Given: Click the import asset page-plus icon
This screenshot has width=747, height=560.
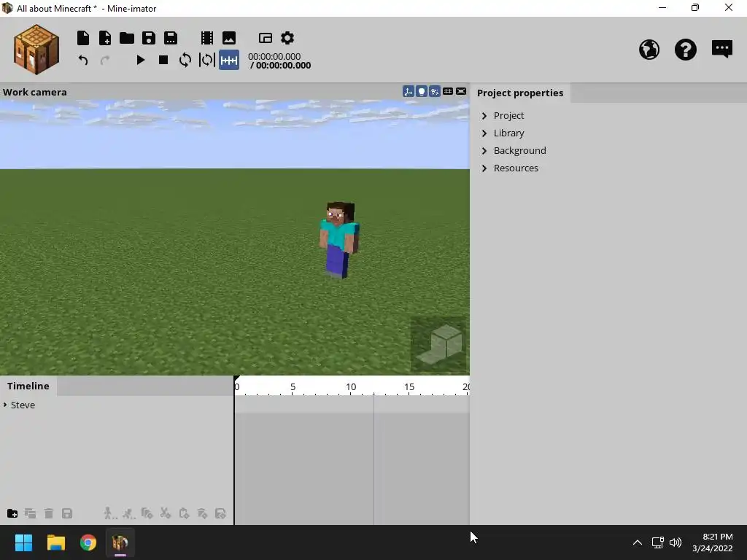Looking at the screenshot, I should coord(105,38).
